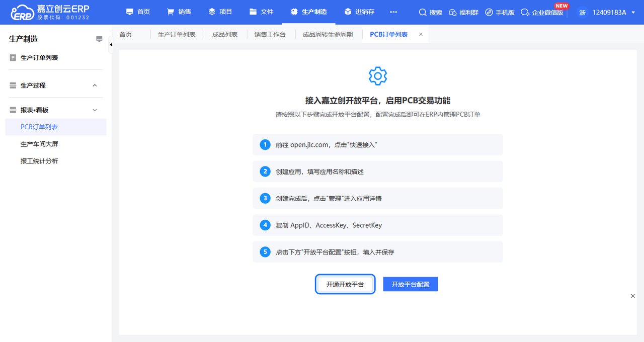Switch to the 生产订单列表 tab
Viewport: 644px width, 342px height.
177,34
